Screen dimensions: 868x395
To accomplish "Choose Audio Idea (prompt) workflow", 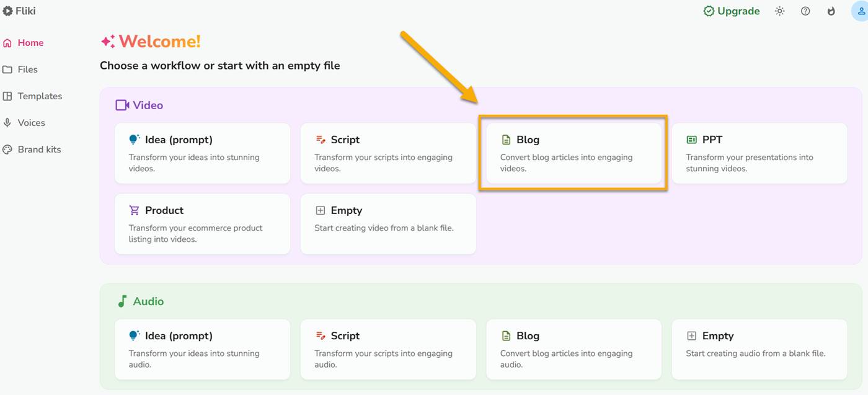I will pyautogui.click(x=202, y=349).
